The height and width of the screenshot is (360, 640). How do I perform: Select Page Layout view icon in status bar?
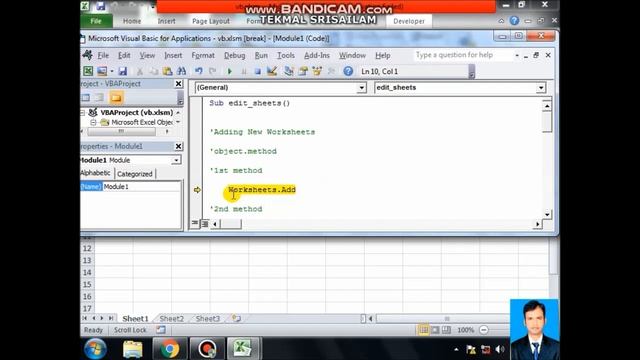(435, 329)
